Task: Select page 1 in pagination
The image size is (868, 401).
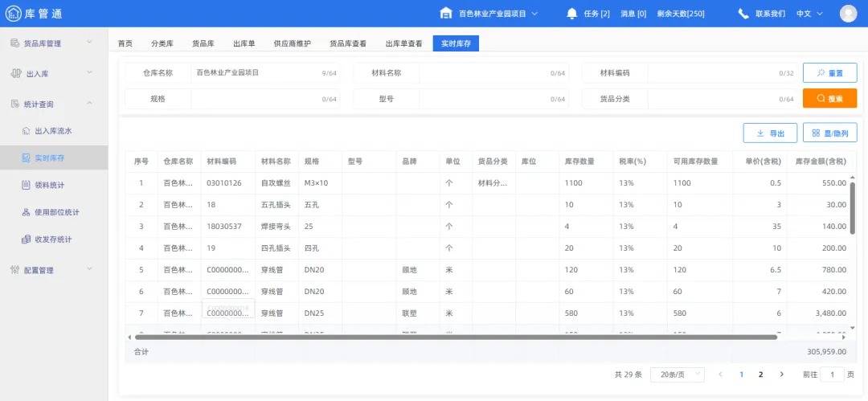Action: pos(741,374)
